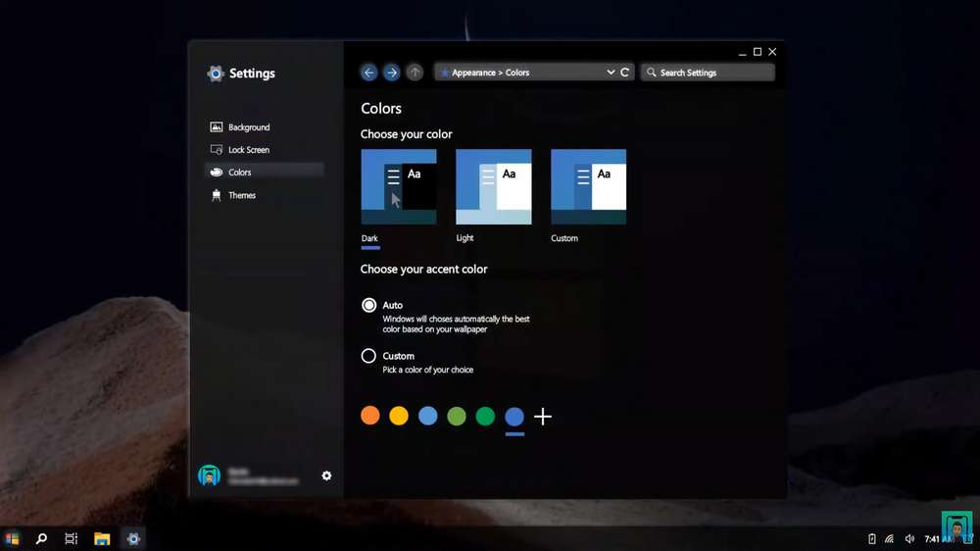Refresh the Appearance > Colors page
The height and width of the screenshot is (551, 980).
pyautogui.click(x=624, y=73)
